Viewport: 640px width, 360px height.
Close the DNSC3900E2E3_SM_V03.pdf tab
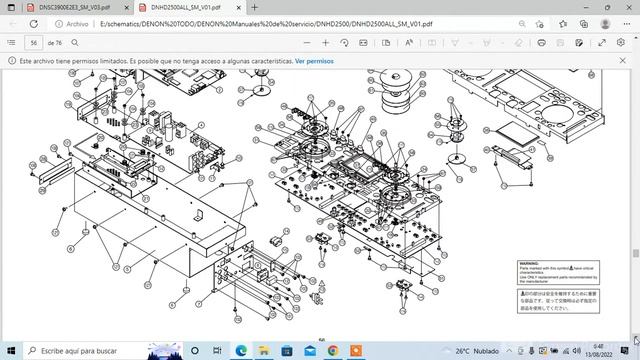point(127,7)
